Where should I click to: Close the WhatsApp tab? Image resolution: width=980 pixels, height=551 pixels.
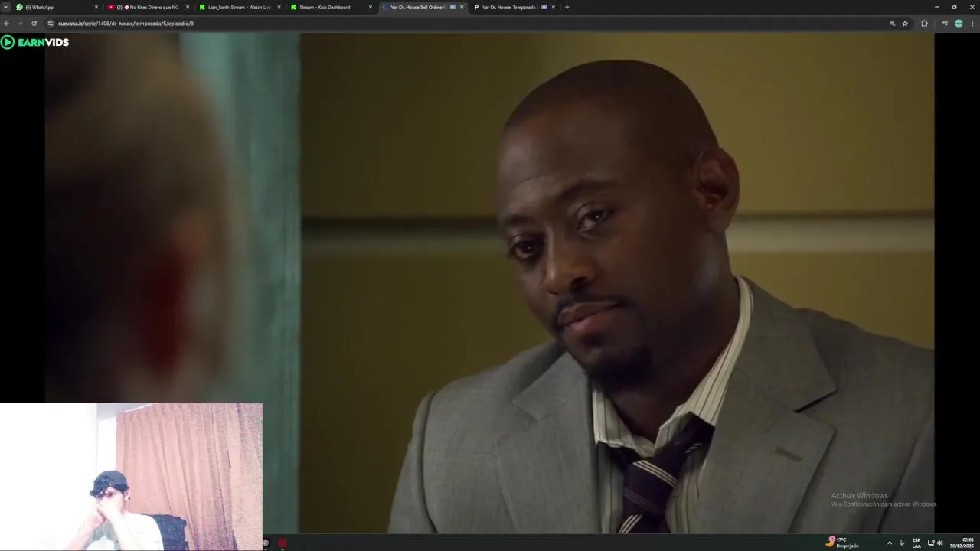96,7
